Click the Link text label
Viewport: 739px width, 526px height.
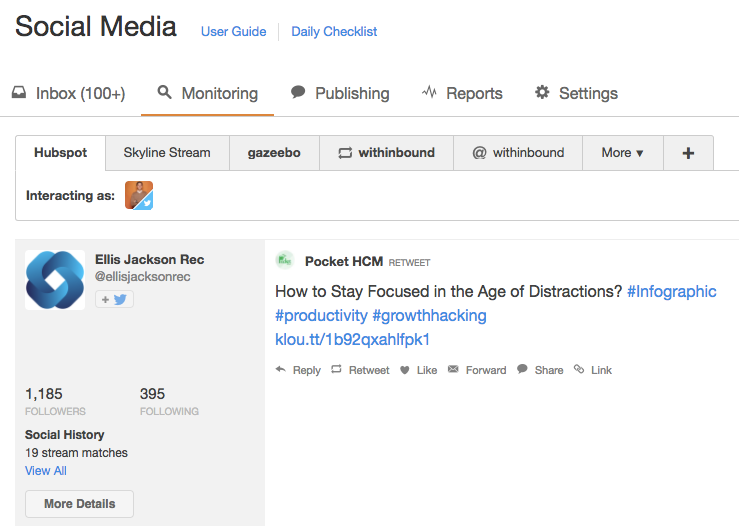[601, 370]
